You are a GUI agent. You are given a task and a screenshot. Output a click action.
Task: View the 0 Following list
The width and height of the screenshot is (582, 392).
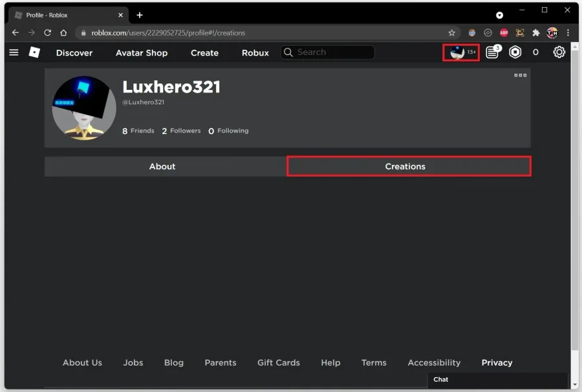(x=228, y=131)
